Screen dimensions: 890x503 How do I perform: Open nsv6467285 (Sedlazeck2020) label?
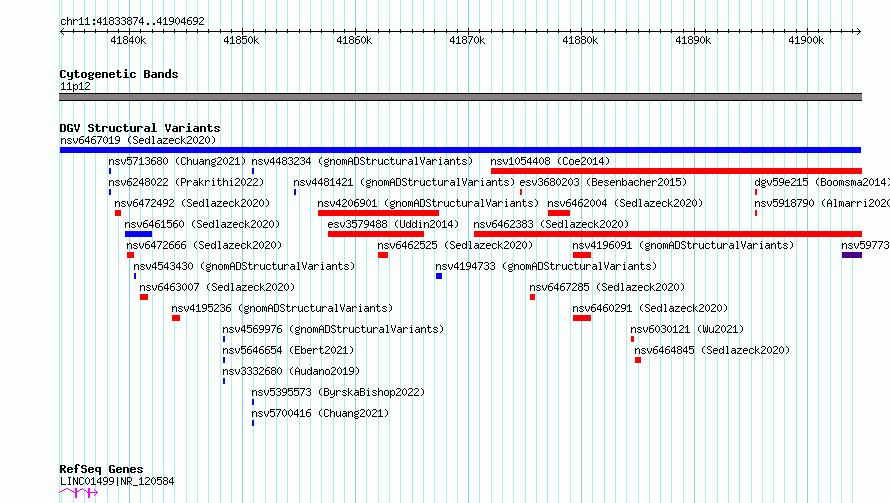(x=607, y=287)
